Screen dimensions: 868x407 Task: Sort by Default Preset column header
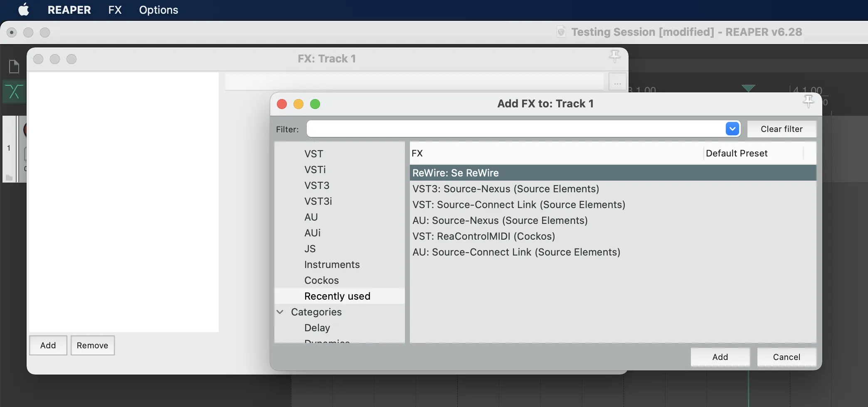pos(754,153)
